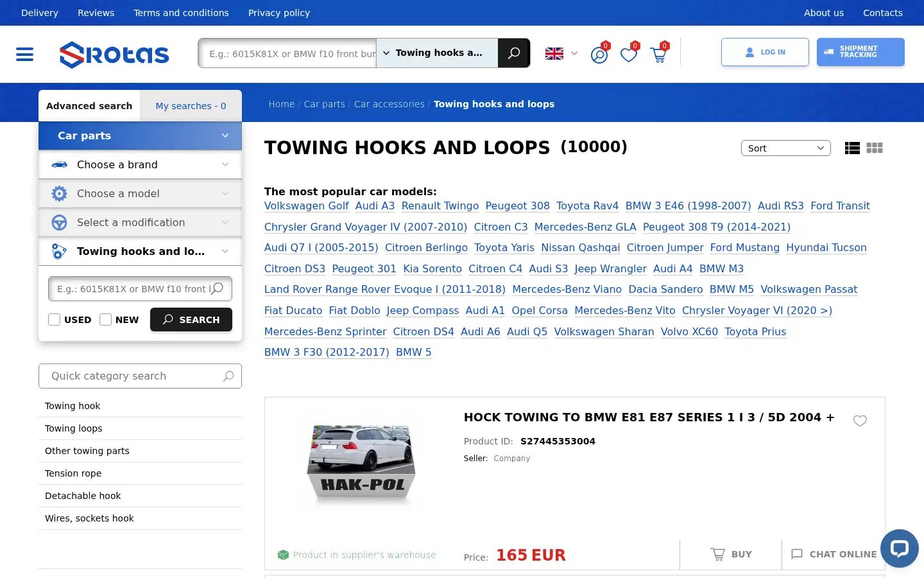
Task: Open Contacts page
Action: tap(883, 13)
